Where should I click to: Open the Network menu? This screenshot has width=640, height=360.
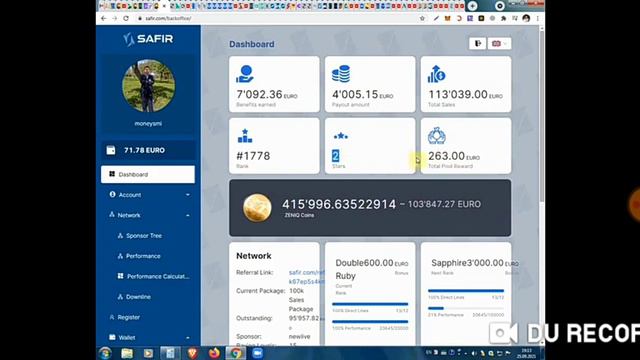click(x=148, y=215)
